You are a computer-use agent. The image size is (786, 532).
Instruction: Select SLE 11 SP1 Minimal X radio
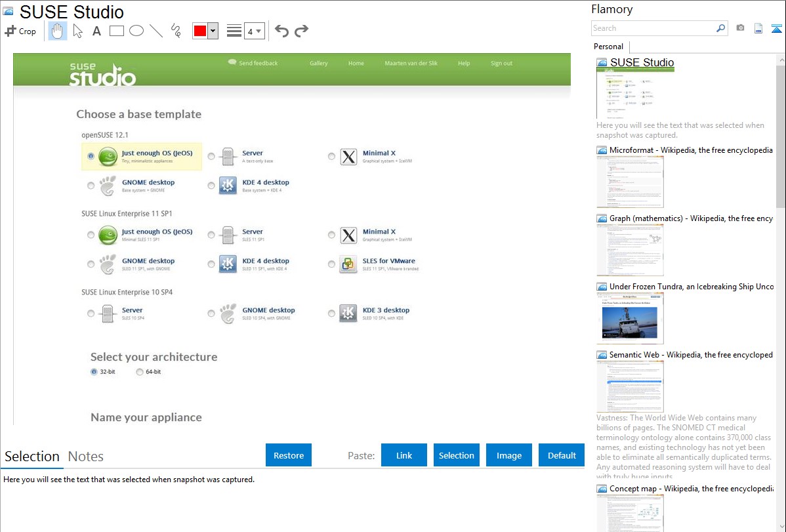pyautogui.click(x=331, y=235)
